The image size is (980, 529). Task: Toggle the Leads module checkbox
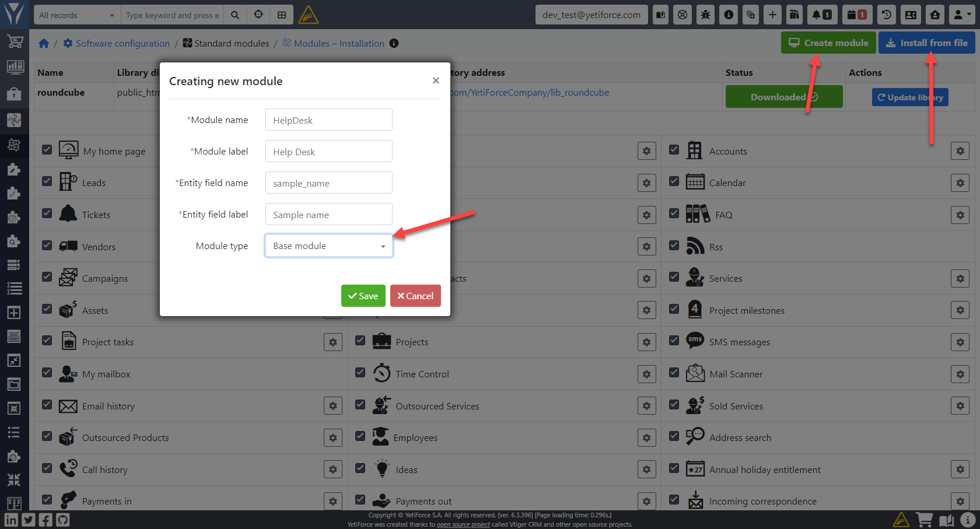coord(47,181)
